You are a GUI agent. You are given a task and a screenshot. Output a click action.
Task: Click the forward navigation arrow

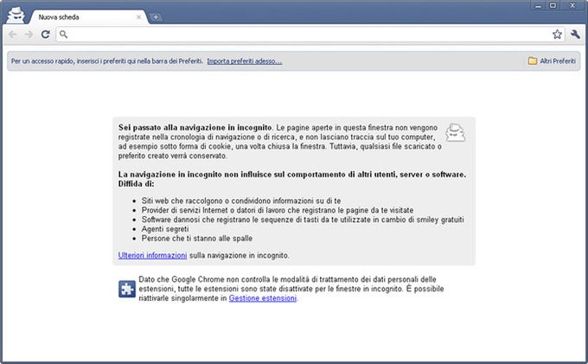click(x=29, y=35)
